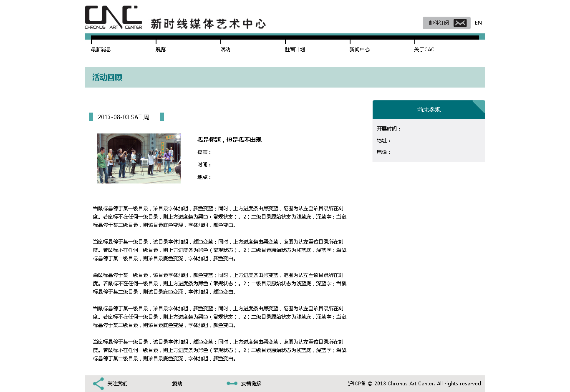Screen dimensions: 570x392
Task: Open the 展览 navigation menu
Action: (x=161, y=49)
